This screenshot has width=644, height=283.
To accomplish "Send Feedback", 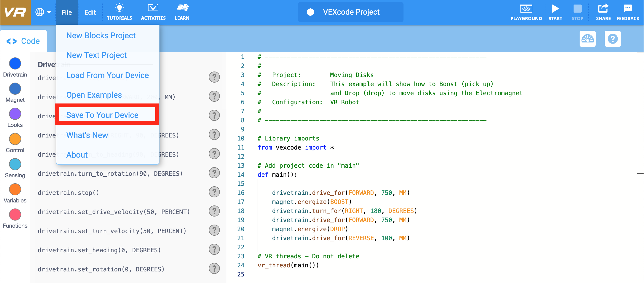I will pos(628,12).
